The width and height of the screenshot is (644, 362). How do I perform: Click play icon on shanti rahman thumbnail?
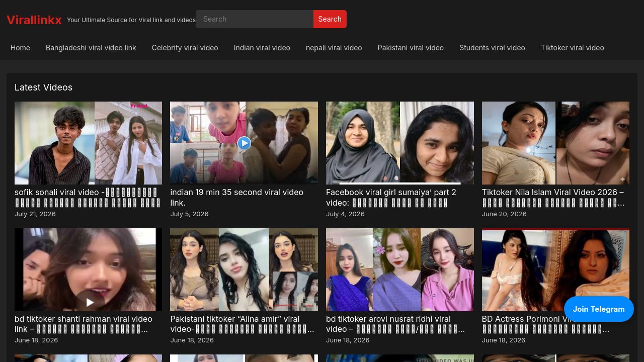pyautogui.click(x=90, y=302)
